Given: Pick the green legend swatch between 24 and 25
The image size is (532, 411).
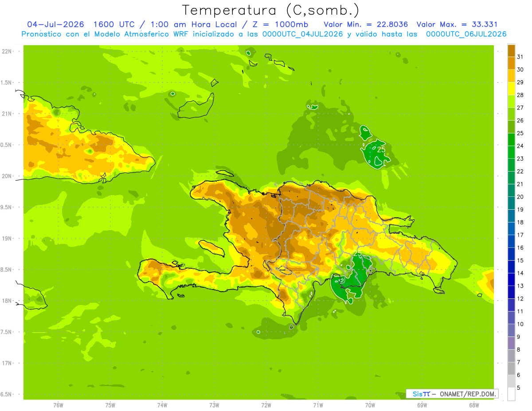Looking at the screenshot, I should 511,139.
